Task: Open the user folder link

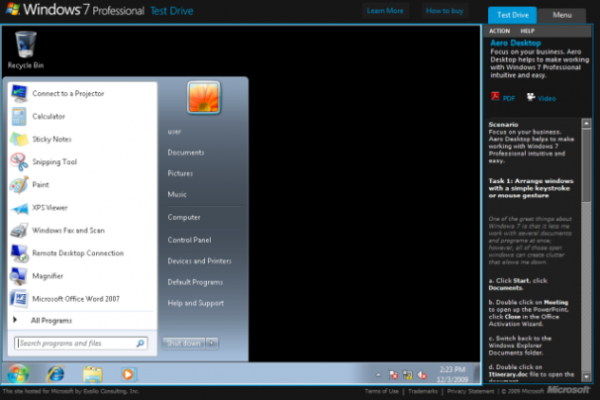Action: [x=174, y=132]
